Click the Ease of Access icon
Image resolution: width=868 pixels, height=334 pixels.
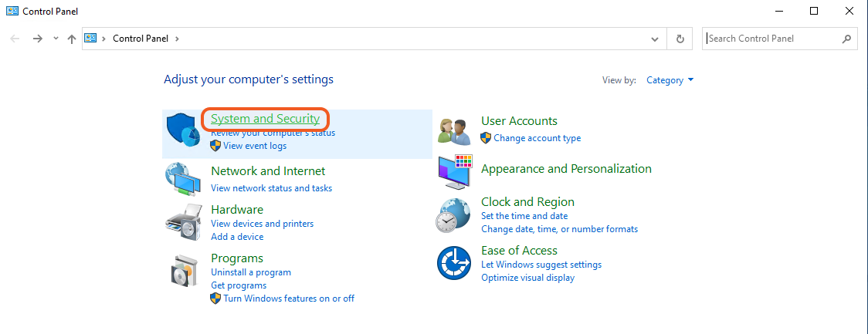click(454, 264)
